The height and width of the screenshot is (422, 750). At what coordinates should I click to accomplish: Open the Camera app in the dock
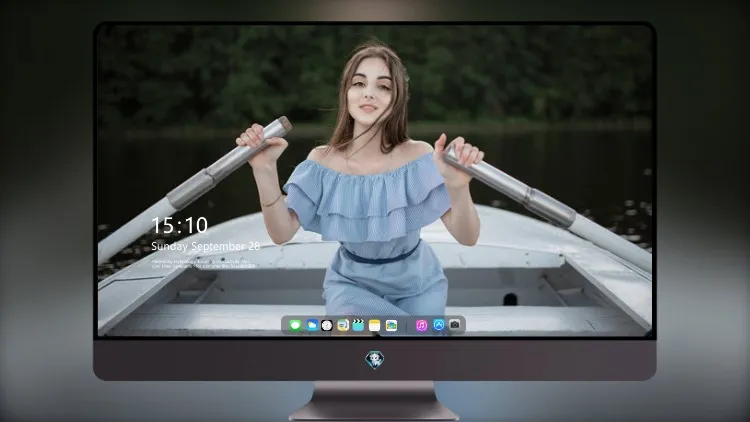point(455,325)
